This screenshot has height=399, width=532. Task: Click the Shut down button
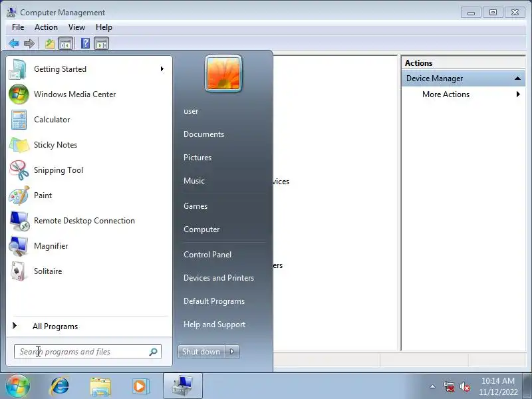pos(201,352)
